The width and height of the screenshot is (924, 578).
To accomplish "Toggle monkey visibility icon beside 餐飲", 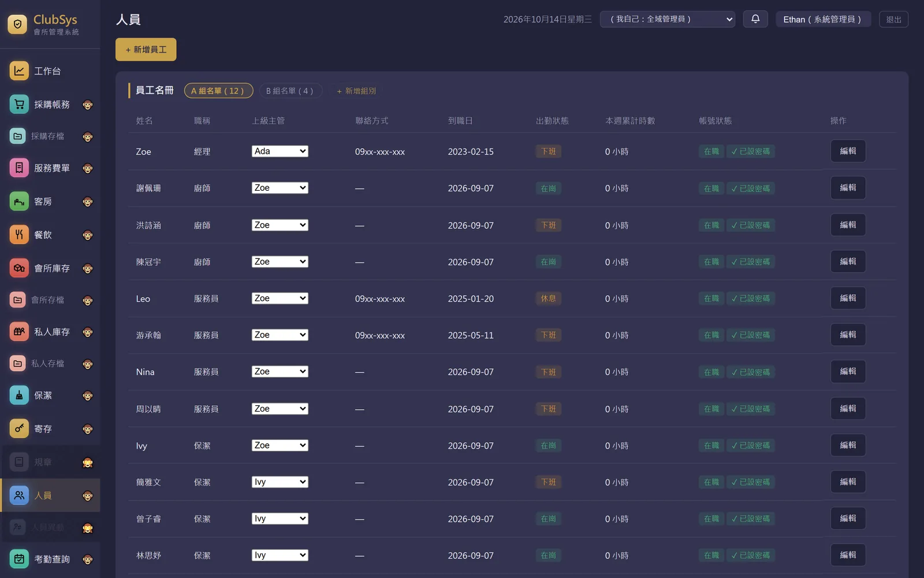I will tap(88, 235).
